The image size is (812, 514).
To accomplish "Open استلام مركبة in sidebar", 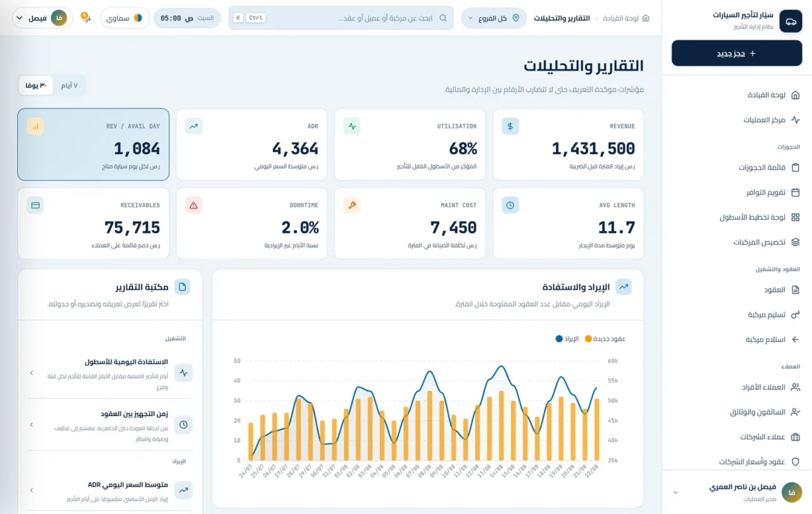I will (737, 339).
